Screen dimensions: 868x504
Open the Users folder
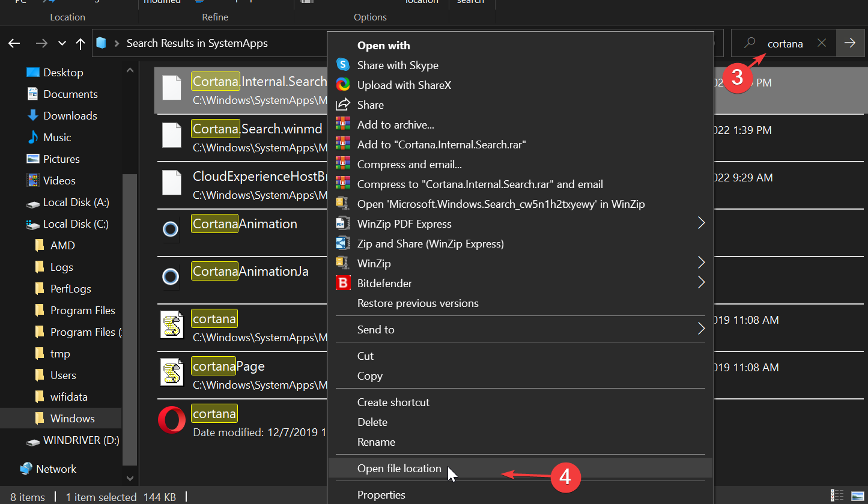coord(63,375)
